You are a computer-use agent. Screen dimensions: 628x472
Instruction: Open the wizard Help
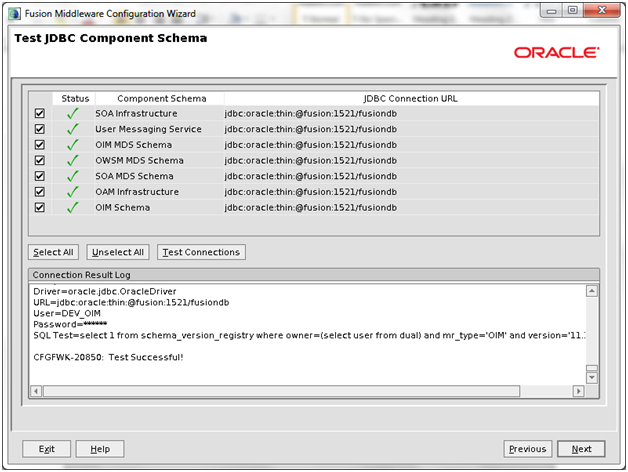pyautogui.click(x=100, y=449)
